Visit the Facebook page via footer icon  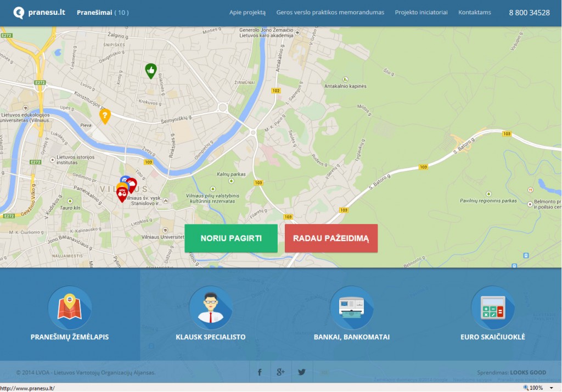pos(260,372)
